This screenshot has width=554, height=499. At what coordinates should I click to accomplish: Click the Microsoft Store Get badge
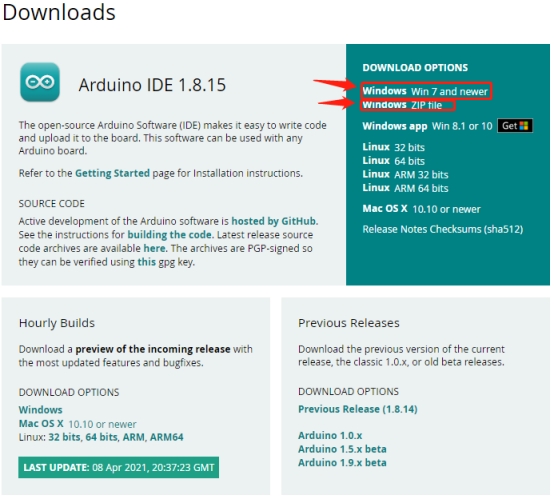click(x=515, y=126)
